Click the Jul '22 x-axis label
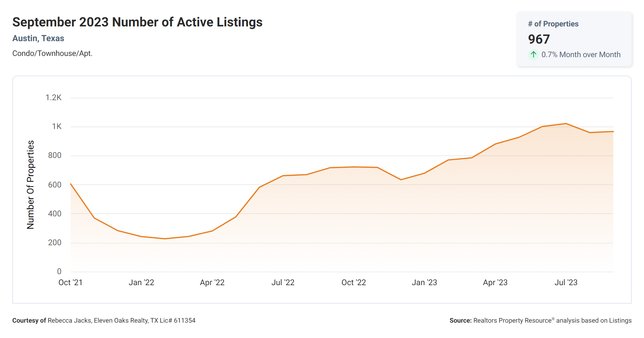 [x=283, y=282]
